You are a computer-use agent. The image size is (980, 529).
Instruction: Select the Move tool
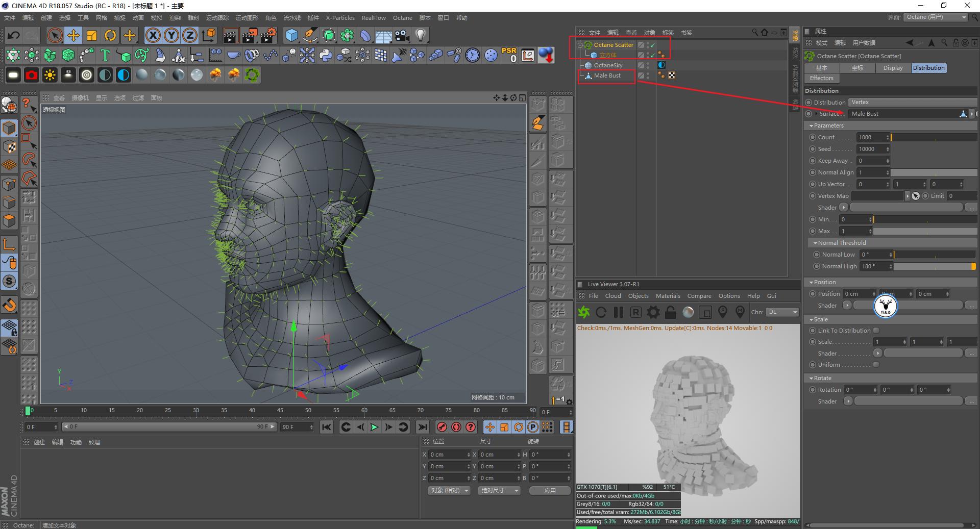pyautogui.click(x=73, y=35)
